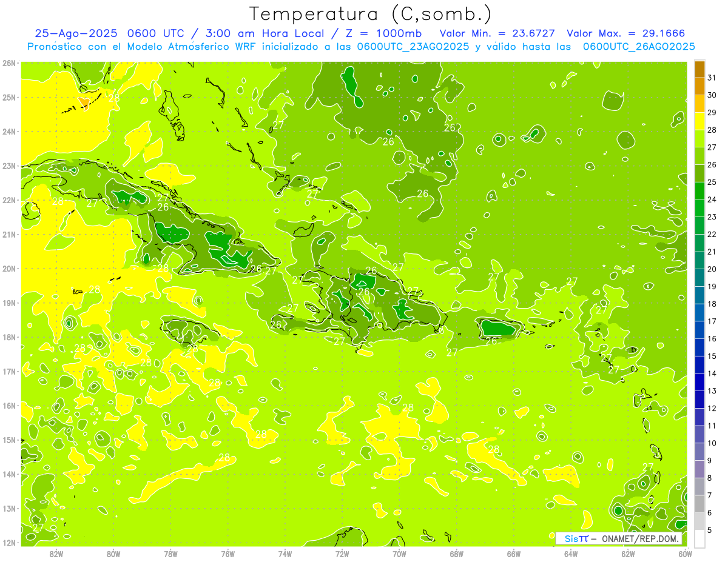Screen dimensions: 728x562
Task: Click color bar label 29
Action: tap(712, 113)
